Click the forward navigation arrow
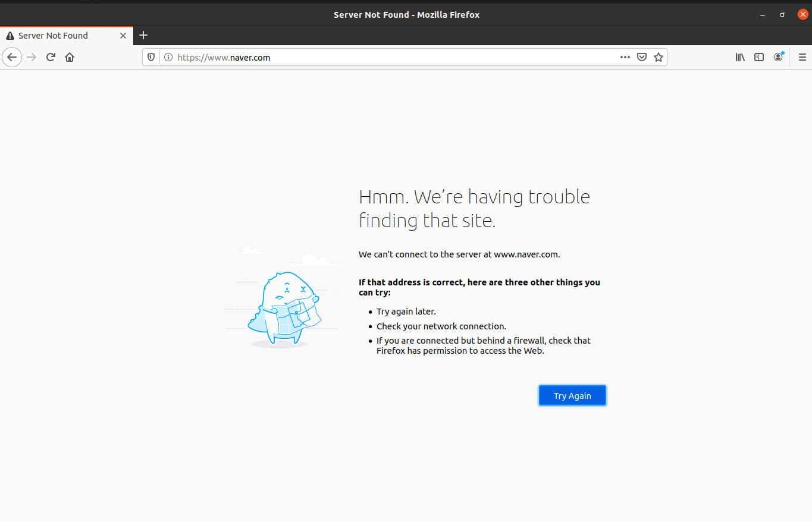This screenshot has width=812, height=522. (x=32, y=57)
